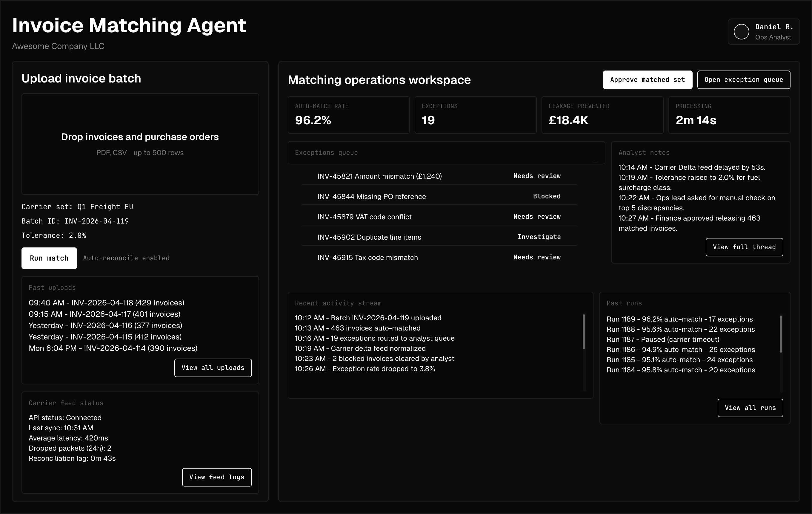The image size is (812, 514).
Task: Select exception INV-45879 VAT code conflict
Action: pyautogui.click(x=364, y=217)
